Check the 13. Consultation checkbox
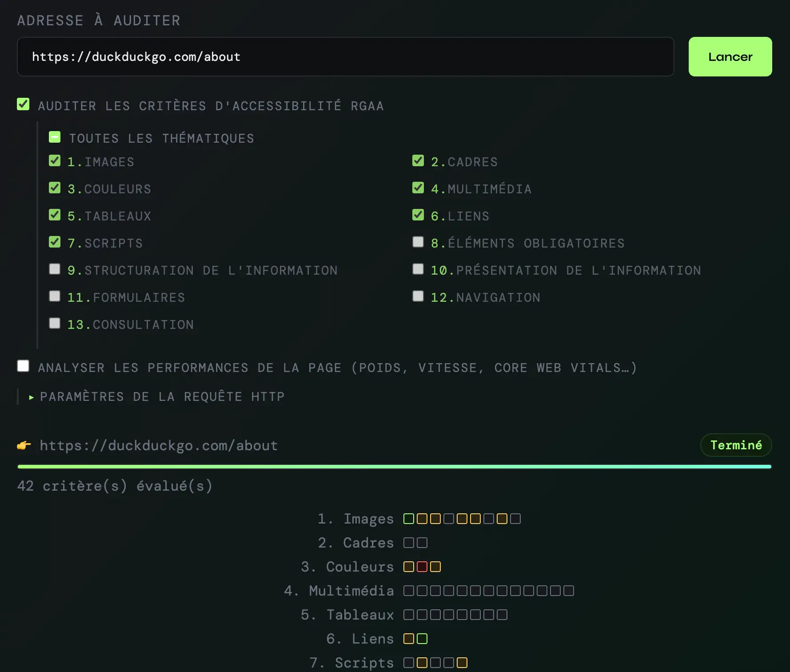The height and width of the screenshot is (672, 790). 55,323
